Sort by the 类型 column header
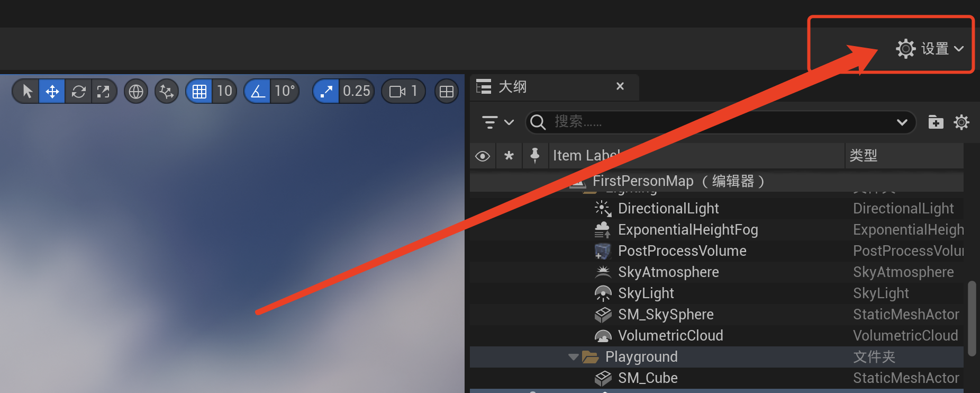The height and width of the screenshot is (393, 980). tap(864, 156)
